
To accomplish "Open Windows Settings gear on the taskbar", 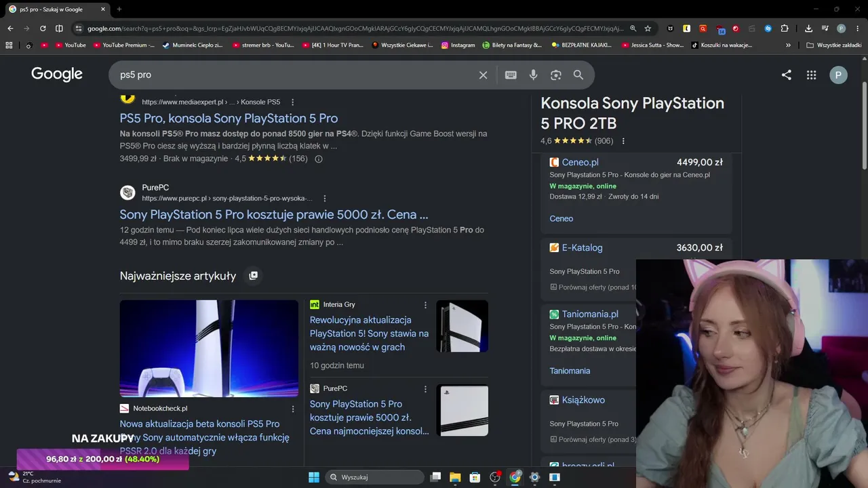I will click(534, 477).
